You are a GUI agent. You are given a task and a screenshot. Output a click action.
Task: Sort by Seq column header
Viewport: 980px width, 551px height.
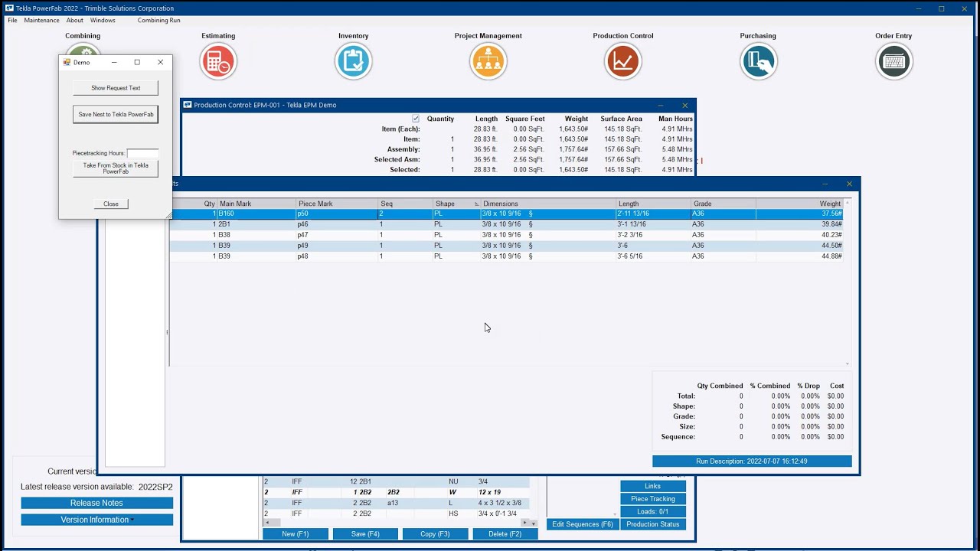tap(405, 204)
